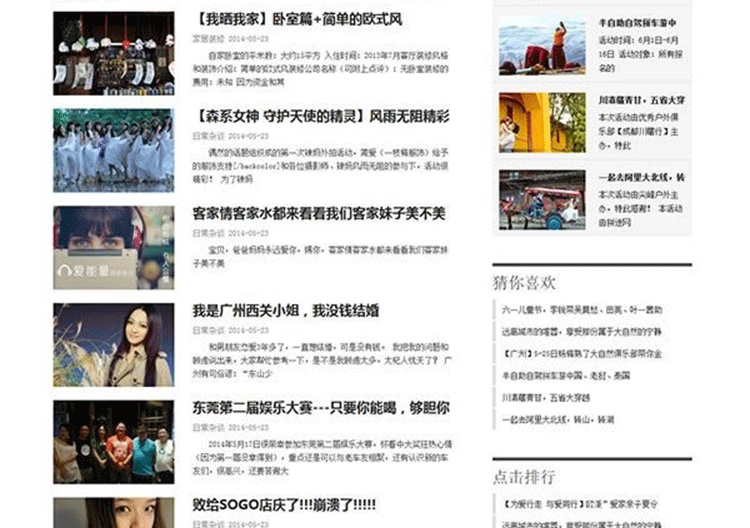
Task: Click thumbnail of woman in trench coat
Action: pyautogui.click(x=114, y=345)
